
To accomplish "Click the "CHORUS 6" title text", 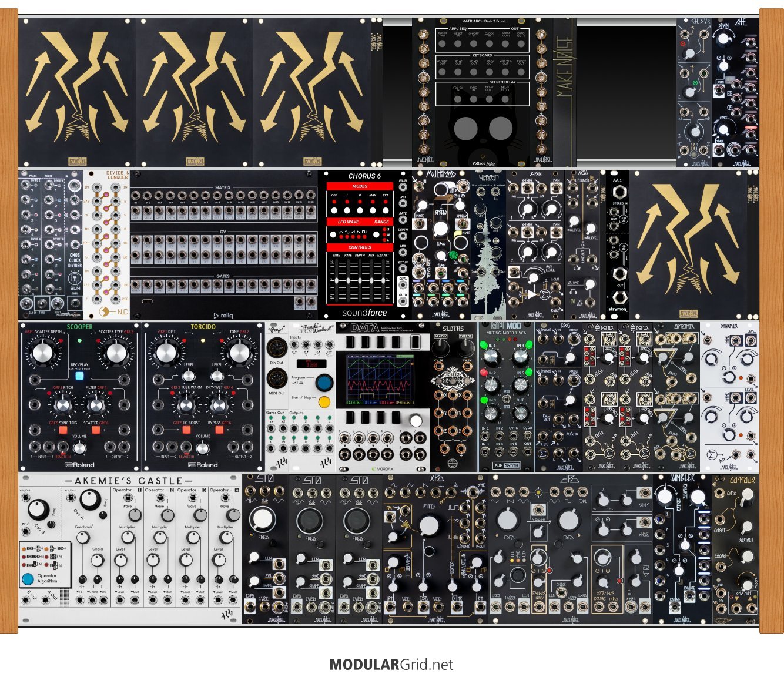I will click(x=364, y=176).
